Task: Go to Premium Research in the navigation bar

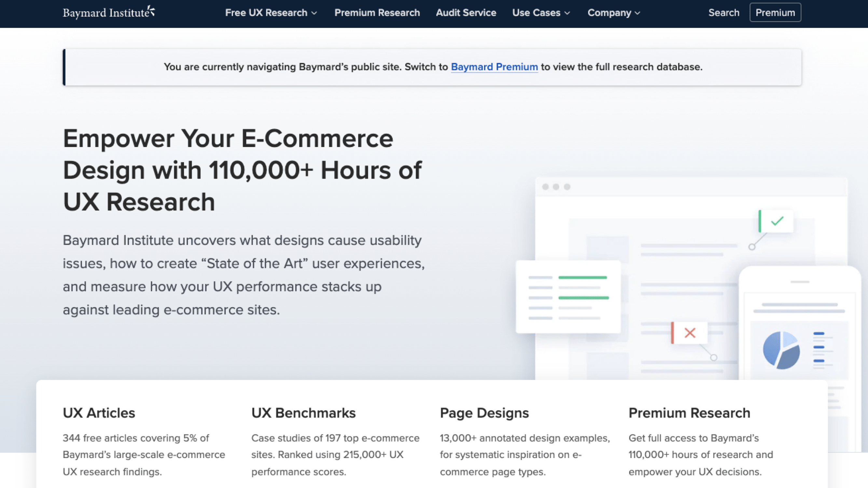Action: (377, 13)
